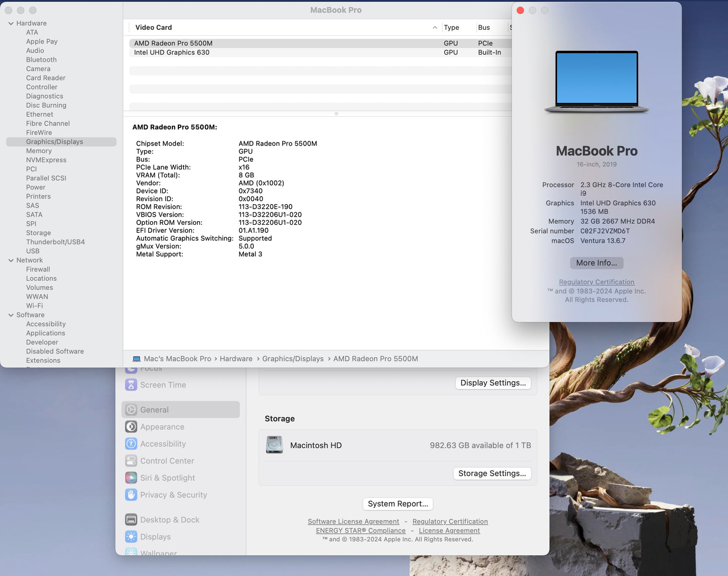Click the Macintosh HD disk icon
The image size is (728, 576).
(x=275, y=445)
